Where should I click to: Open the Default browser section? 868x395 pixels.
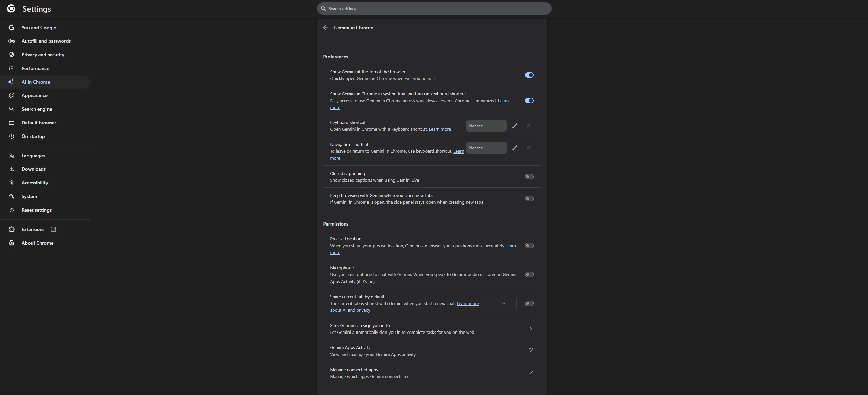tap(45, 123)
